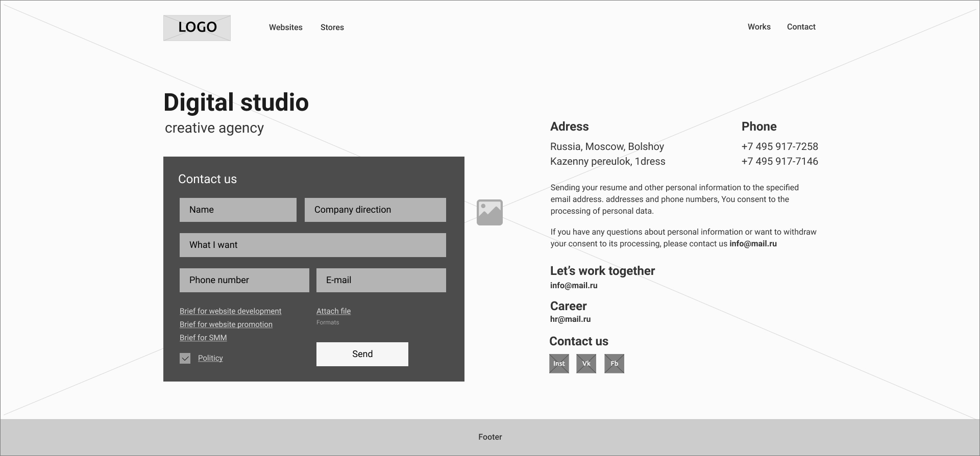Open Brief for website promotion link
Screen dimensions: 980x456
226,324
